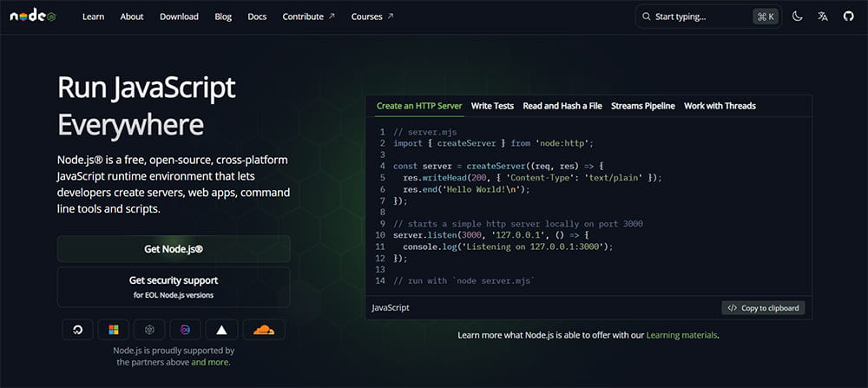Click the Start typing search field

(708, 16)
